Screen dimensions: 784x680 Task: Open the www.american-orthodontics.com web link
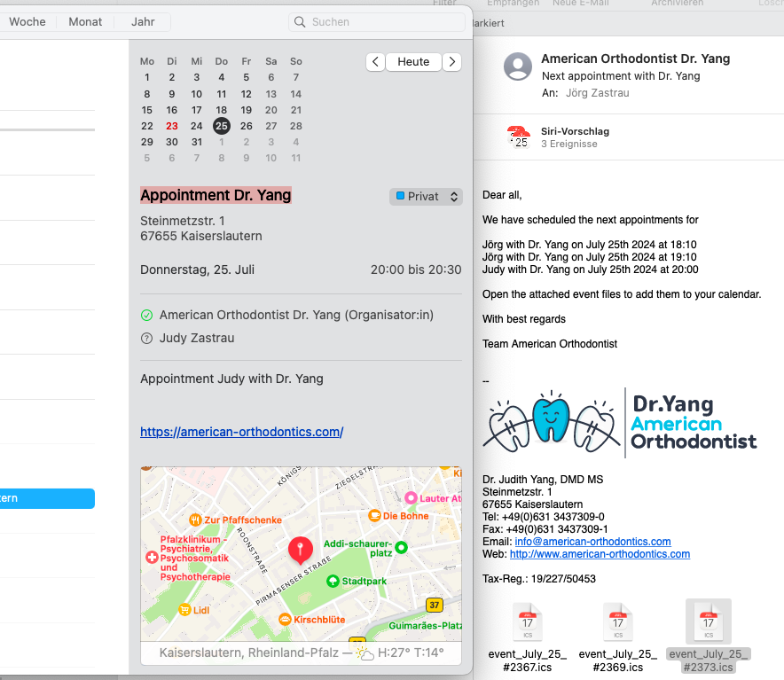click(600, 554)
